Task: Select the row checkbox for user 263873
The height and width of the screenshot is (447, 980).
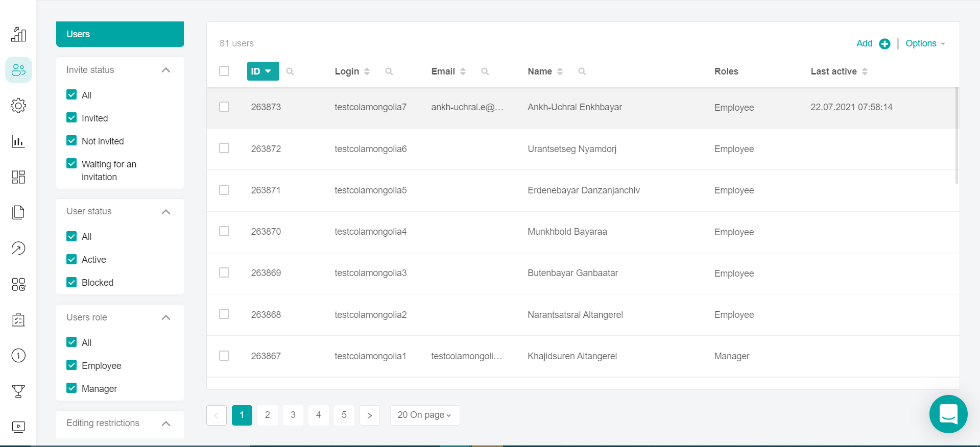Action: click(x=224, y=107)
